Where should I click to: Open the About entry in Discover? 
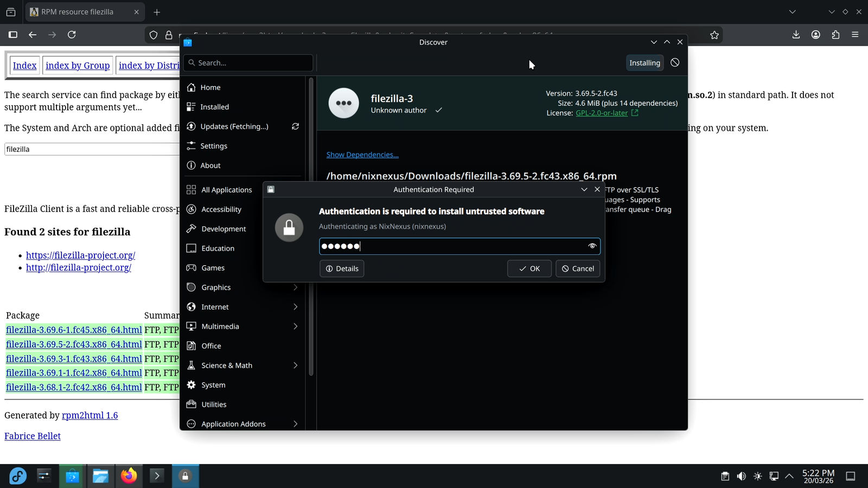click(x=243, y=165)
